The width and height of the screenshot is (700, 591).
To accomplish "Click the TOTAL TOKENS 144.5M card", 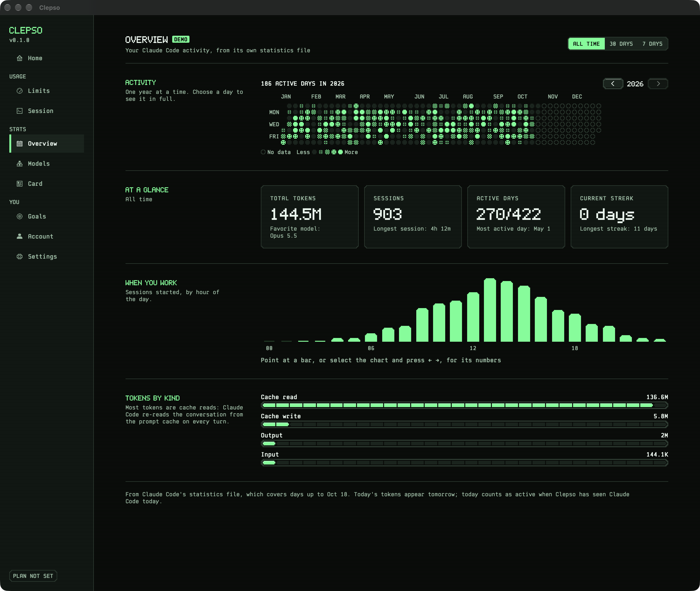I will click(310, 217).
